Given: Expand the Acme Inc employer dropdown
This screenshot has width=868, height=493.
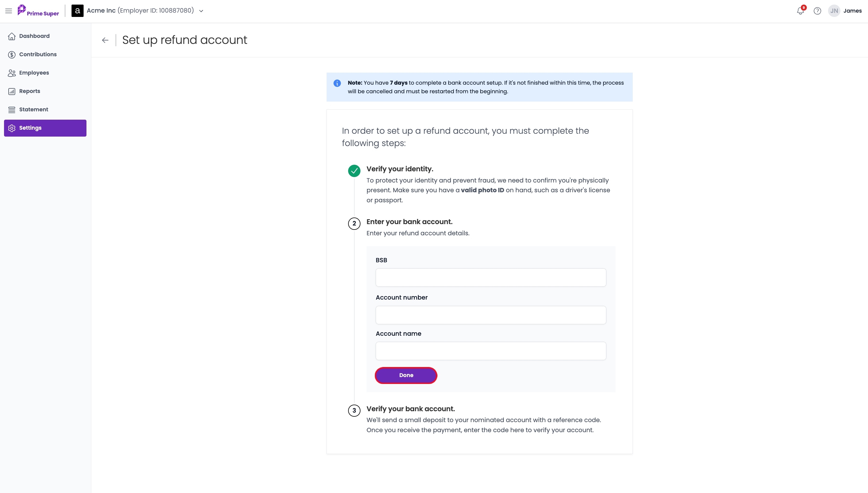Looking at the screenshot, I should [201, 11].
